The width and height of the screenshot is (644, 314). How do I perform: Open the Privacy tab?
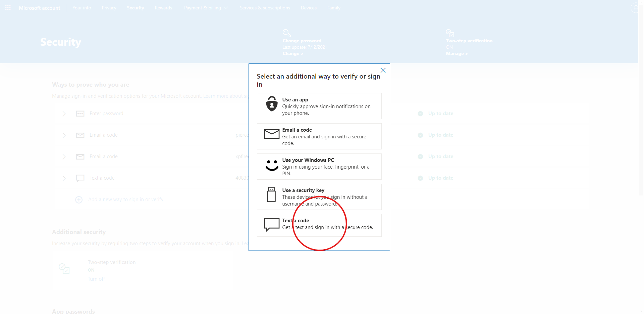109,8
